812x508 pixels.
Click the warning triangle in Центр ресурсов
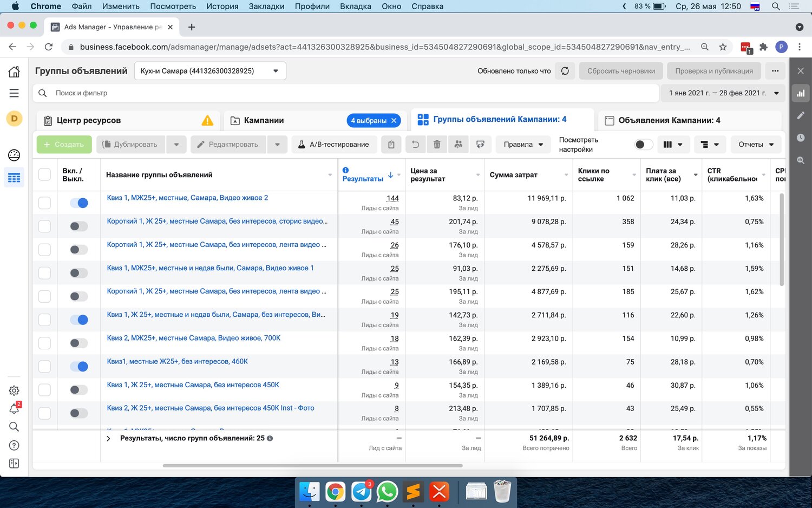pos(207,120)
